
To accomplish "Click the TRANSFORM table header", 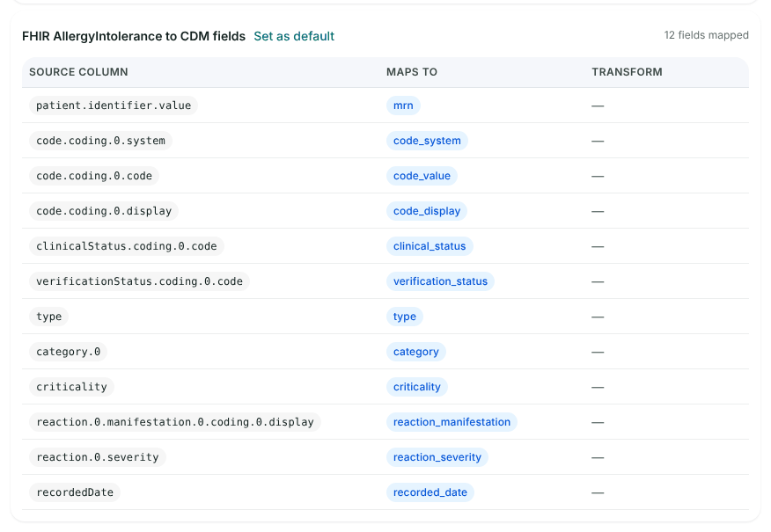I will click(627, 72).
